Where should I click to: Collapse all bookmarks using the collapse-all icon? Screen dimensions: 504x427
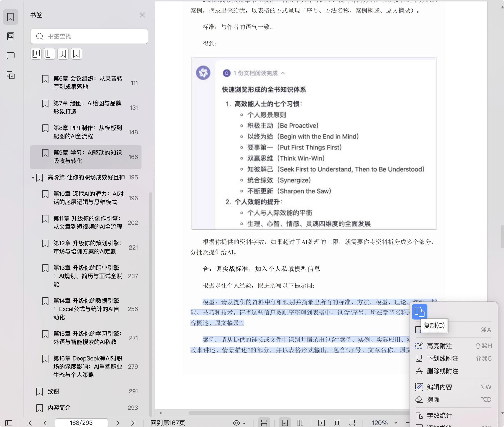(49, 54)
